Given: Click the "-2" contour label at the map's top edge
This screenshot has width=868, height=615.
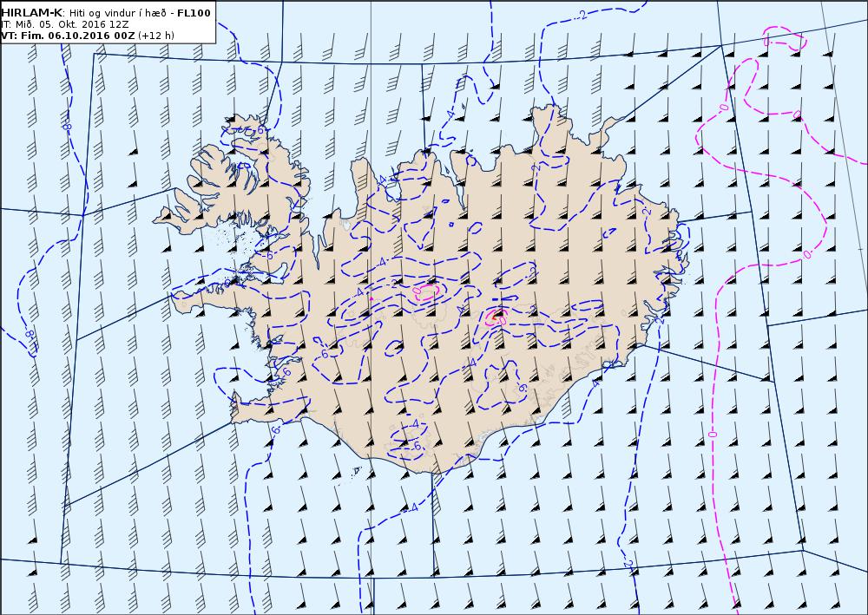Looking at the screenshot, I should pos(582,15).
